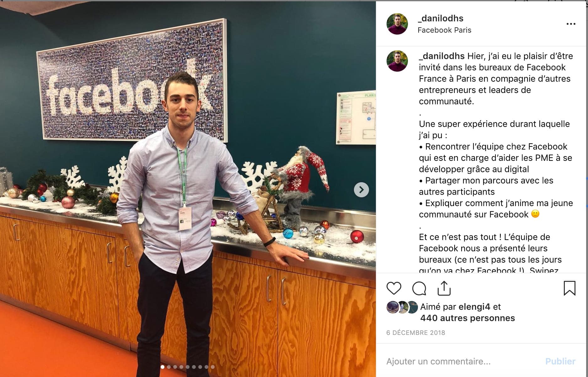
Task: Open the _danilodhs avatar in the header
Action: pyautogui.click(x=397, y=24)
